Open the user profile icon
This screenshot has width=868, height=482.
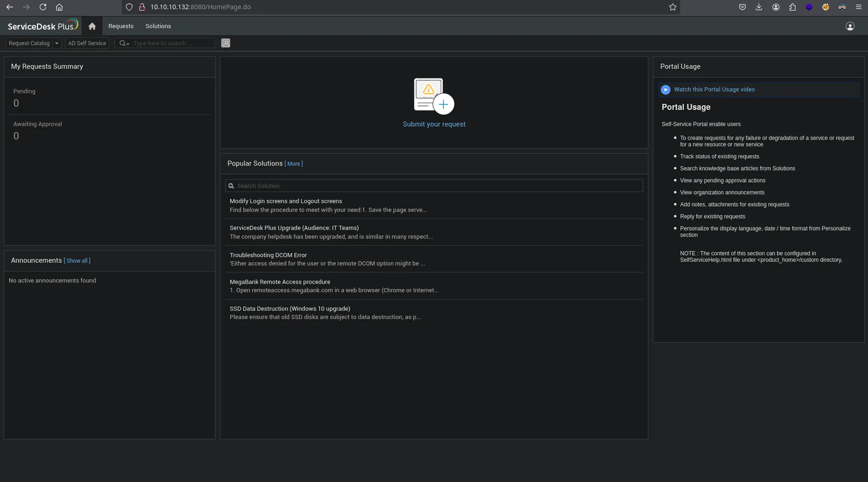850,26
